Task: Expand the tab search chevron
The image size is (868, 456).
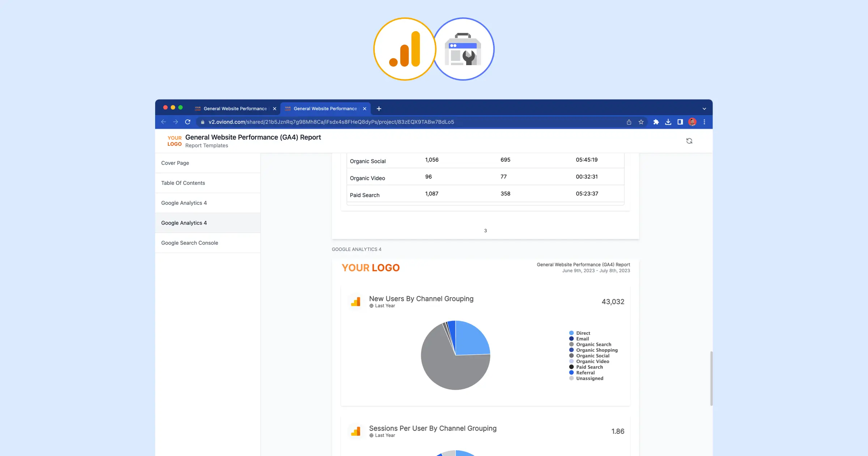Action: click(704, 109)
